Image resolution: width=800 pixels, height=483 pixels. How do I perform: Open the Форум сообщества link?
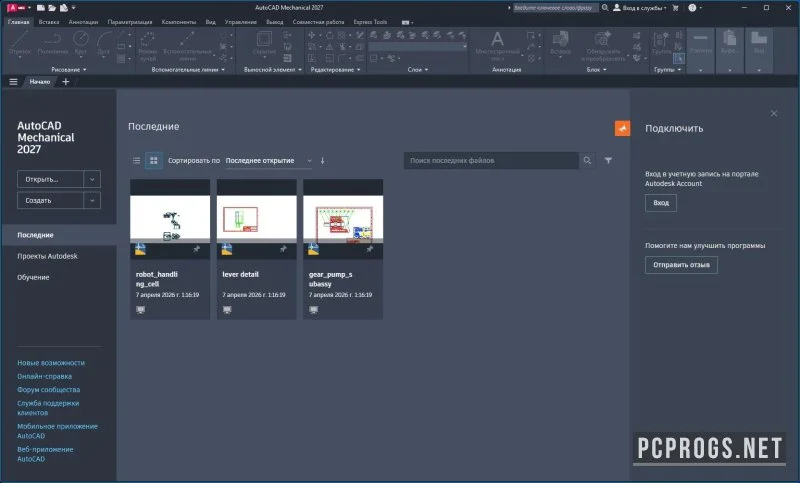click(48, 390)
